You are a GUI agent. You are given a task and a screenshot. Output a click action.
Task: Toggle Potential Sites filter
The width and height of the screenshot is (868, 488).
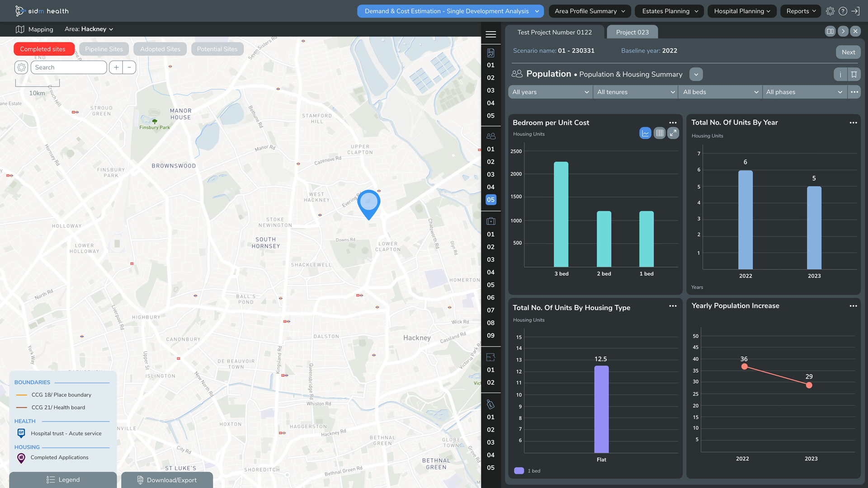(x=217, y=49)
